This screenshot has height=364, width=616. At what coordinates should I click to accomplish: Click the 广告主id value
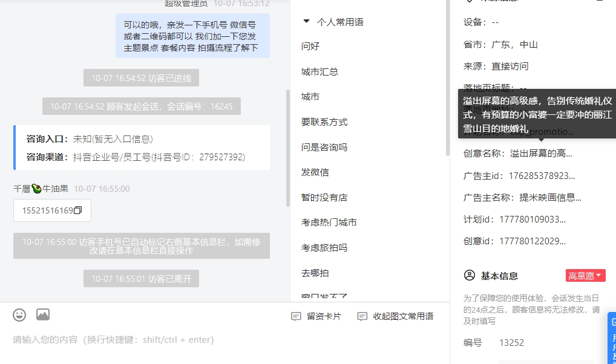pyautogui.click(x=542, y=176)
